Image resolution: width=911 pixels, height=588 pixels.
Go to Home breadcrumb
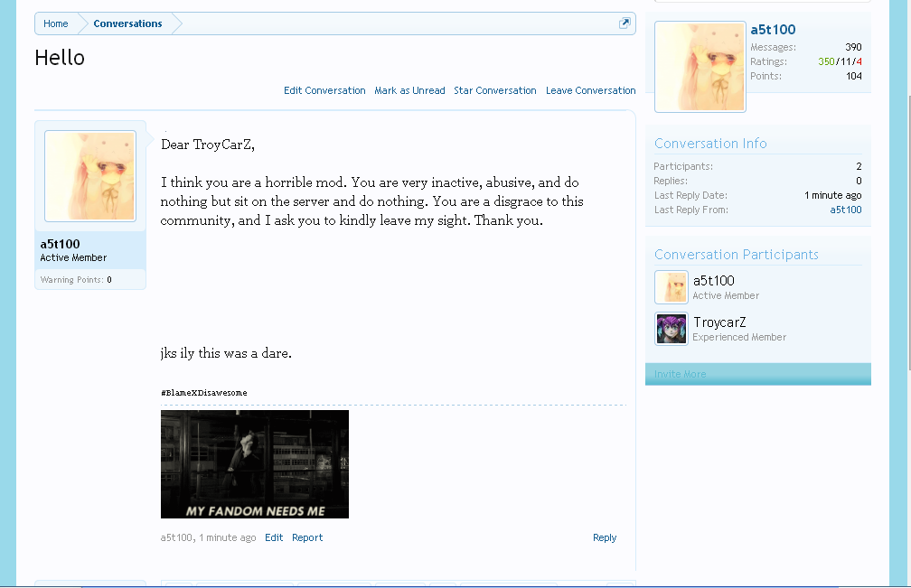tap(56, 23)
